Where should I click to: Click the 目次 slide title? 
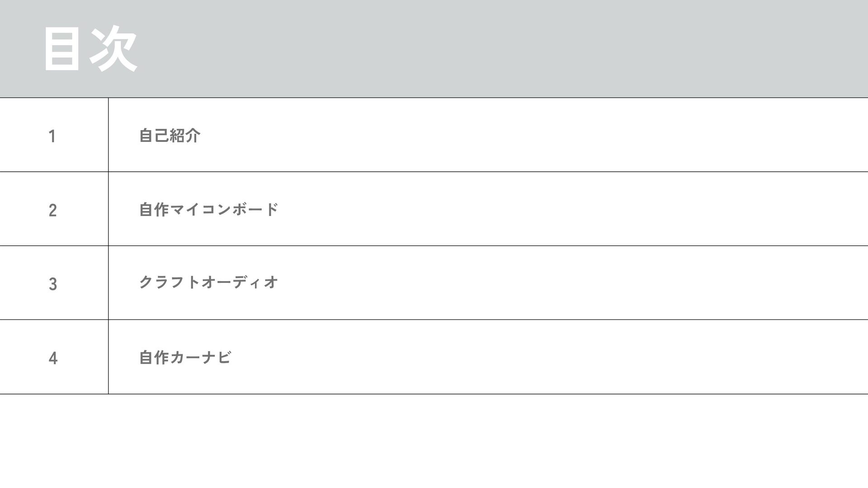point(90,49)
